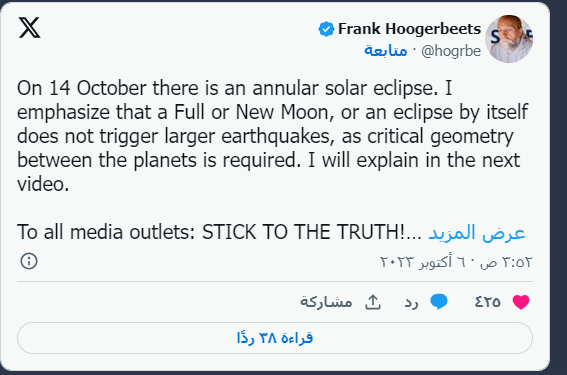Open Frank Hoogerbeets profile picture
This screenshot has width=567, height=375.
tap(509, 39)
